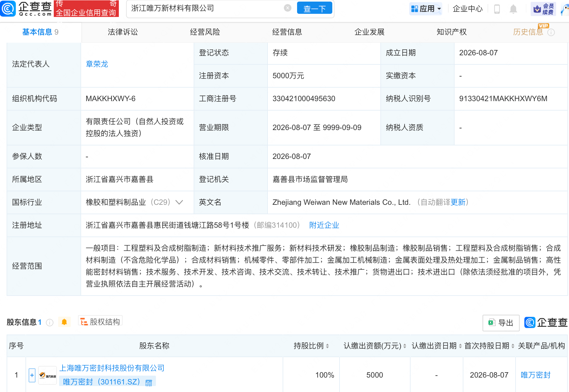
Task: Open 附近企业 nearby companies link
Action: point(324,225)
